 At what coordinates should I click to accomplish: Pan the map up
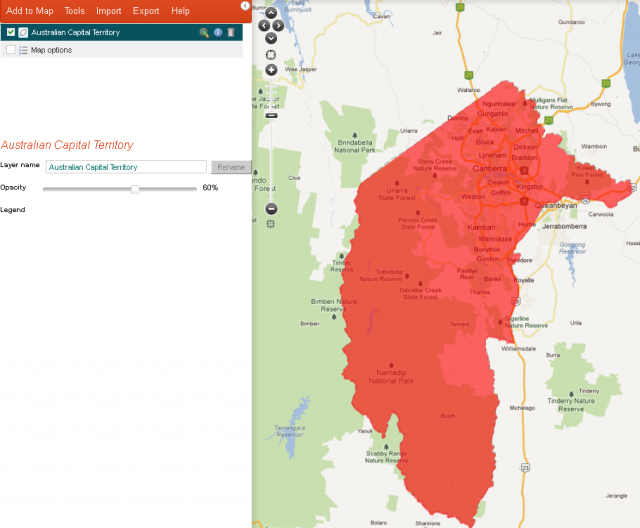coord(271,14)
